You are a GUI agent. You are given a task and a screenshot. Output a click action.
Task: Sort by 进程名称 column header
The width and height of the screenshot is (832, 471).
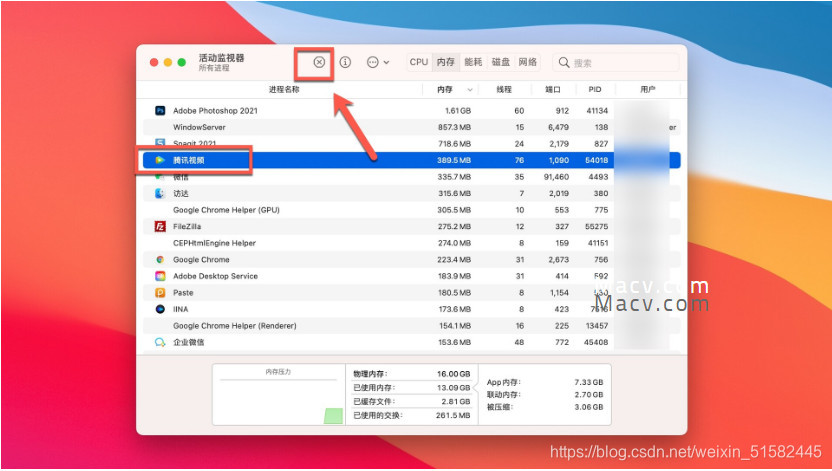pyautogui.click(x=284, y=90)
